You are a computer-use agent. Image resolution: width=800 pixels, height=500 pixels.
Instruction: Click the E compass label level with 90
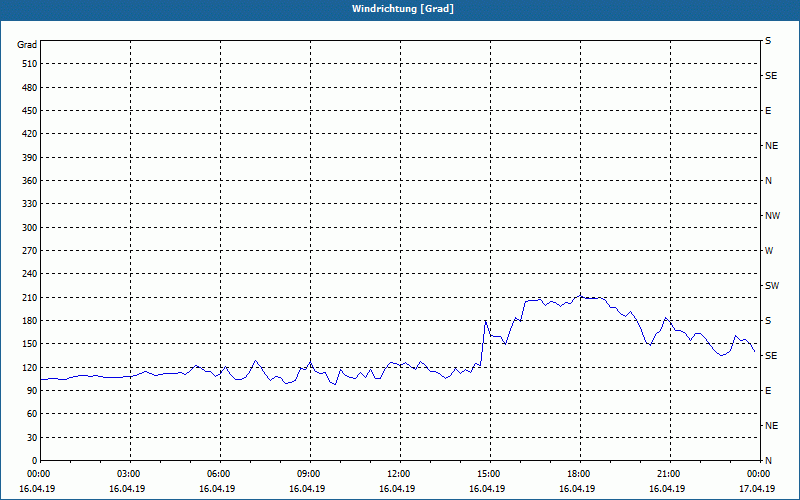(768, 391)
